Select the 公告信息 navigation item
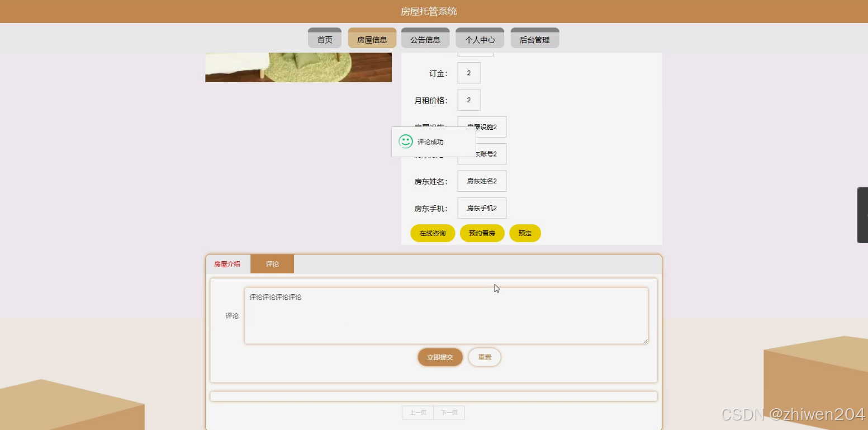The image size is (868, 430). [425, 39]
